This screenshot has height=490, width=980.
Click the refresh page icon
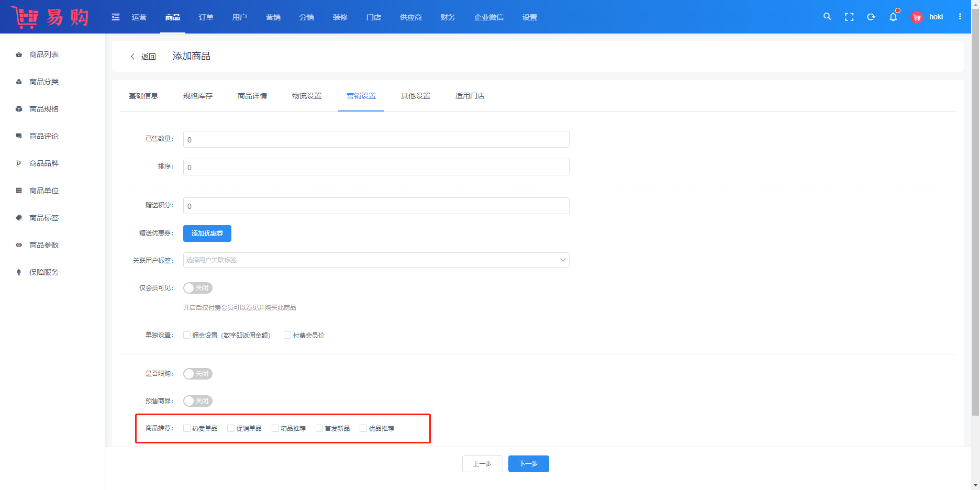(x=871, y=17)
